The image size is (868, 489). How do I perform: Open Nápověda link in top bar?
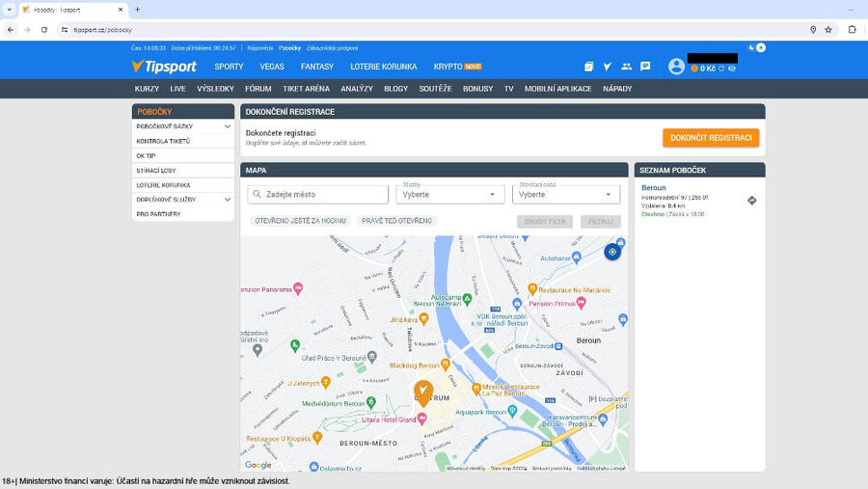(260, 48)
